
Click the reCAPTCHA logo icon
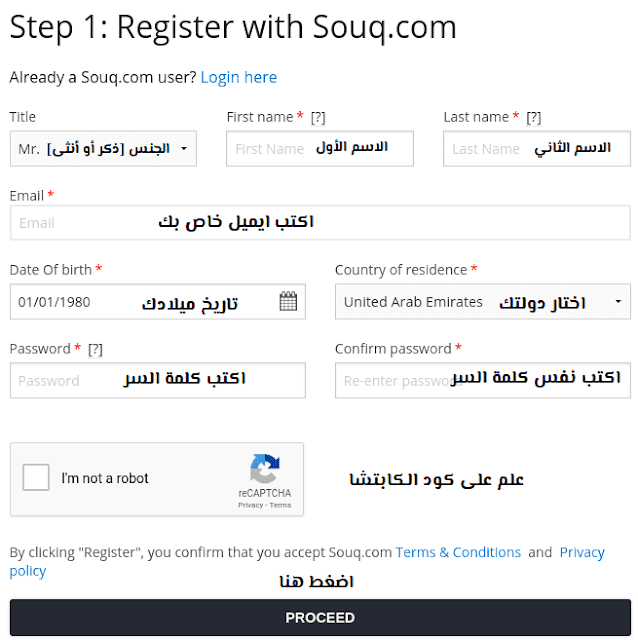265,469
